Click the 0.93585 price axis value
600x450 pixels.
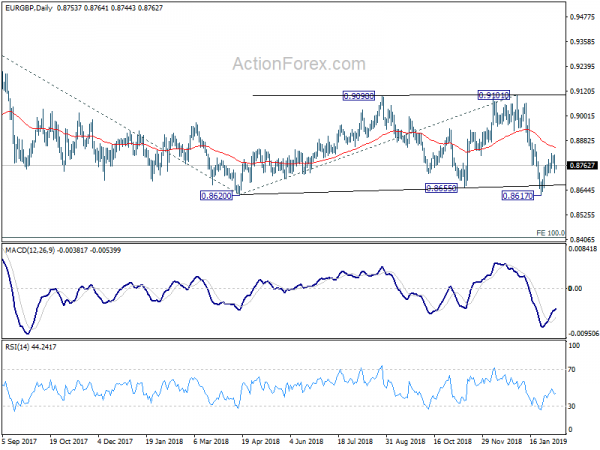pyautogui.click(x=582, y=42)
